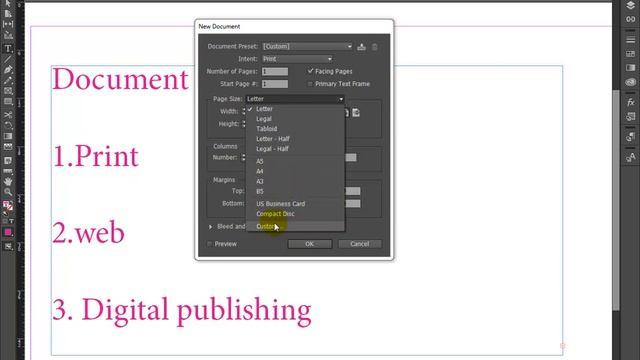
Task: Select the Hand tool
Action: point(8,181)
